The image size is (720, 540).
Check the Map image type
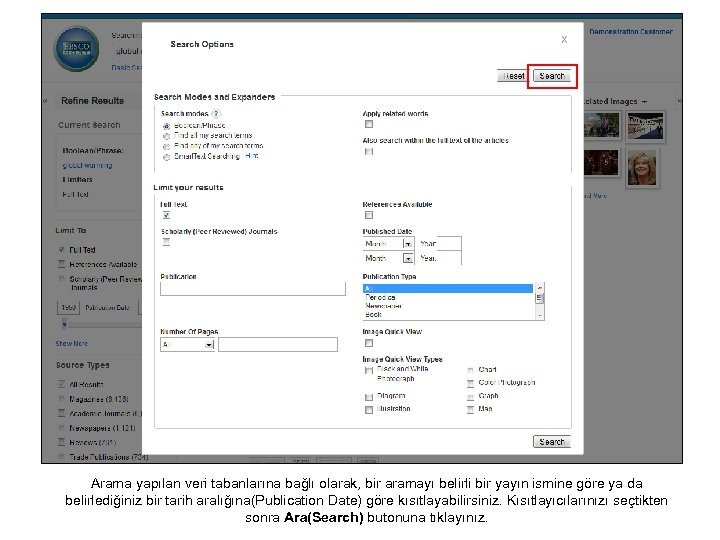coord(470,410)
